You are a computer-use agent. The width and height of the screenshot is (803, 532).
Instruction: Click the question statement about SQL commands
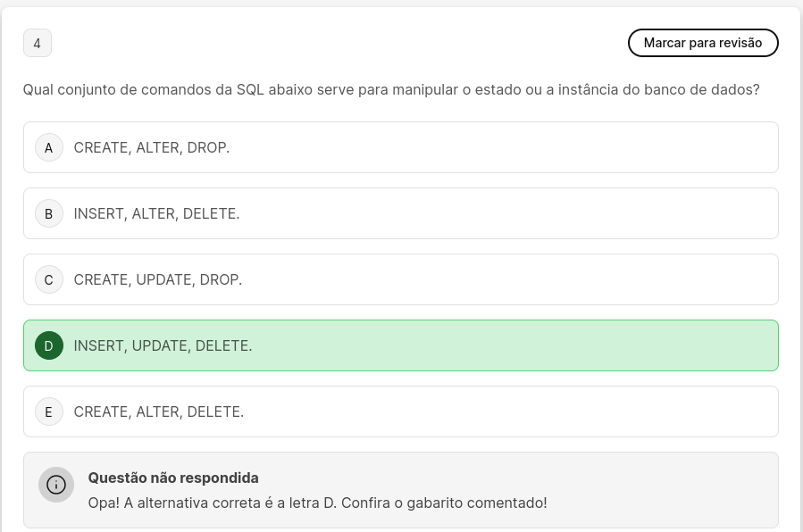pos(391,89)
